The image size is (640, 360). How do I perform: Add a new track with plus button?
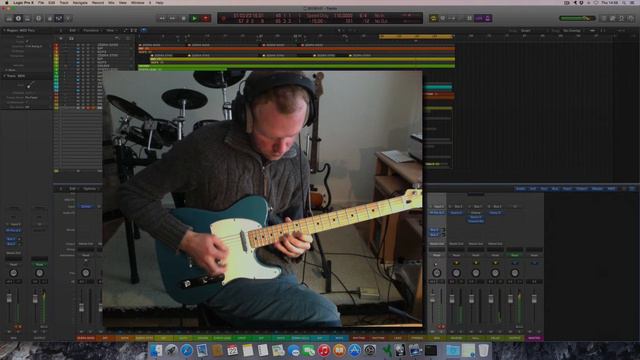coord(60,38)
